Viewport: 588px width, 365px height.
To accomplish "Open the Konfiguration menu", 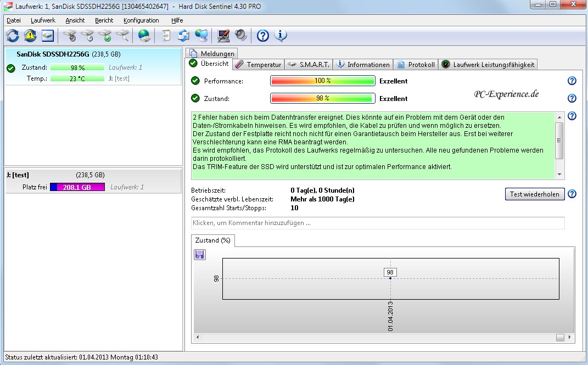I will coord(141,20).
